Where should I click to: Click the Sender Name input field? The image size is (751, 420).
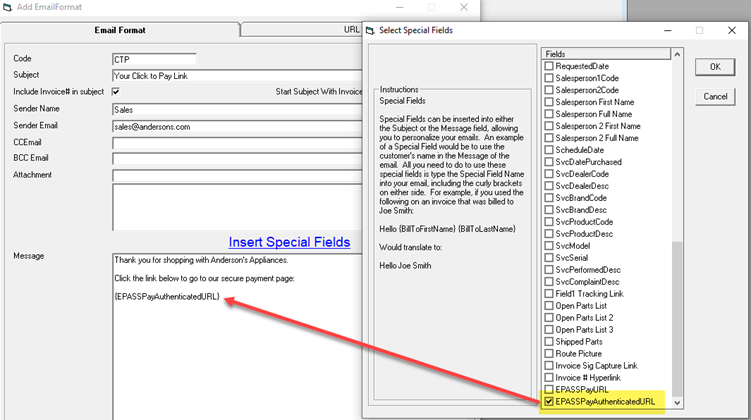pos(238,110)
